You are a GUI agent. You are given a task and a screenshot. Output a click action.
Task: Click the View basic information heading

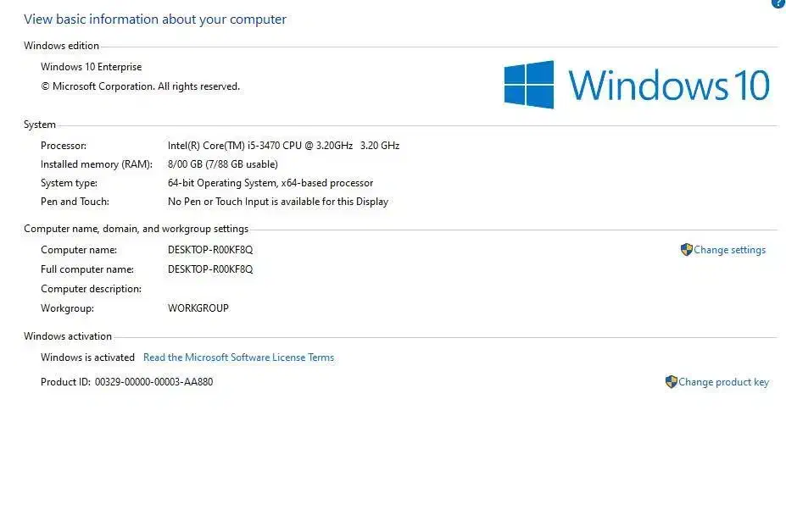click(155, 19)
